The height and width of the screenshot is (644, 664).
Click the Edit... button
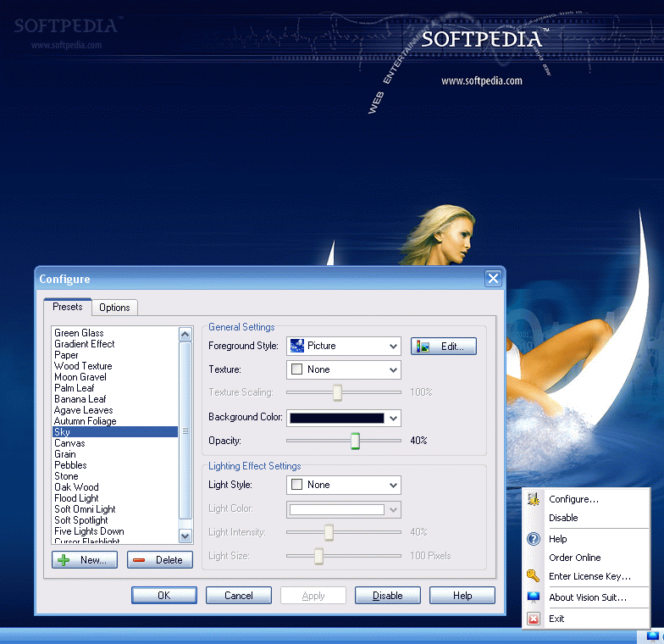[444, 346]
